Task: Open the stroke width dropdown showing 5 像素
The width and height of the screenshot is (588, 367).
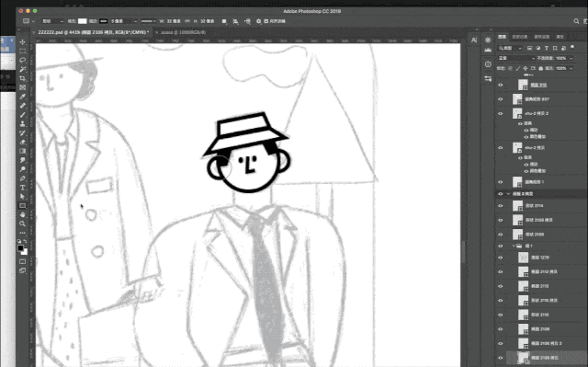Action: pyautogui.click(x=124, y=21)
